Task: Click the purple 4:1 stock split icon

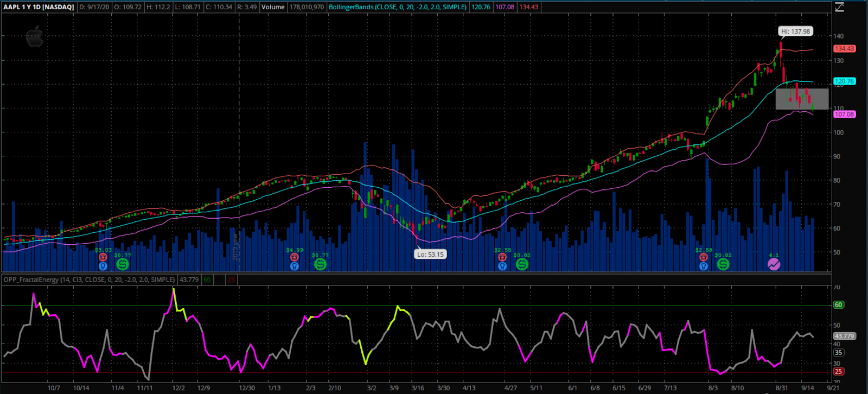Action: (774, 264)
